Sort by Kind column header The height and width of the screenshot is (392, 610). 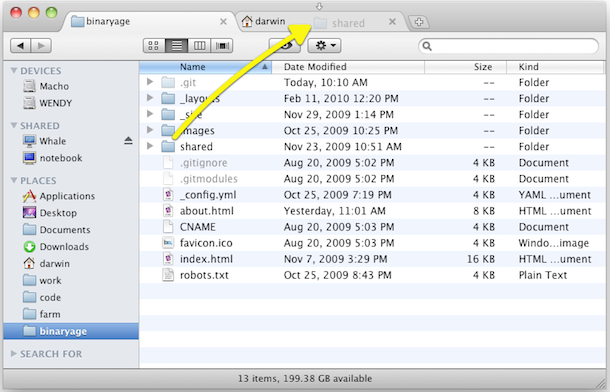click(555, 67)
